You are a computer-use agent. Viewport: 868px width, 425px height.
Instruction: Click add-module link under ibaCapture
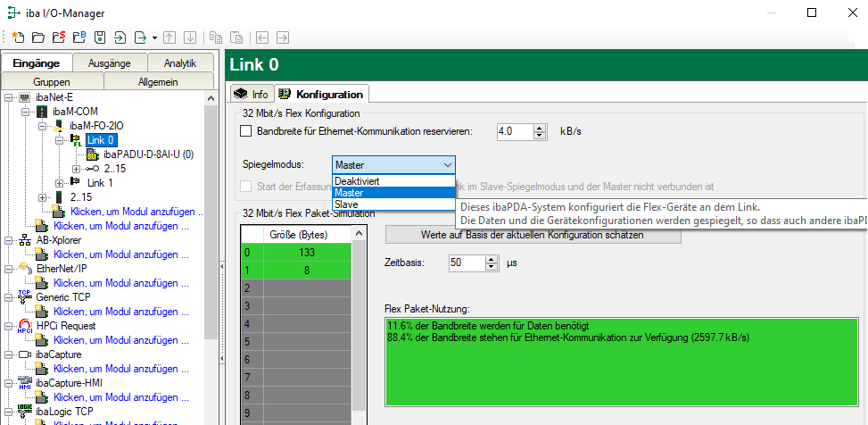coord(120,369)
